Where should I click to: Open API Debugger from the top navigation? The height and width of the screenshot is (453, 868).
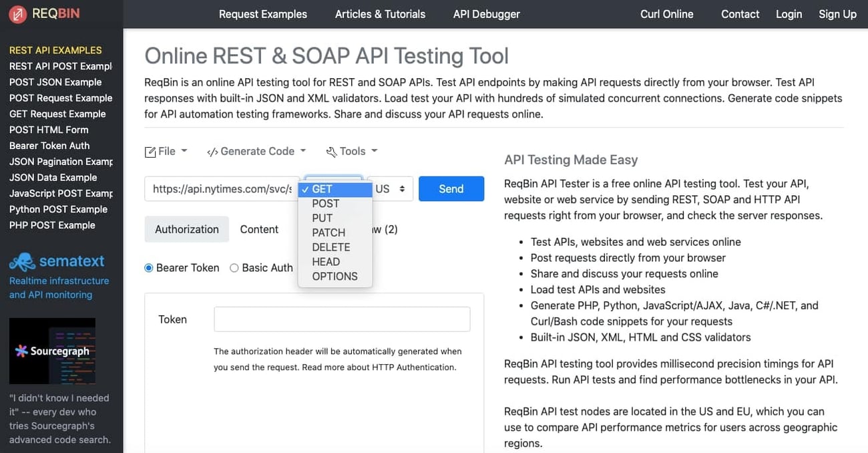pyautogui.click(x=486, y=13)
